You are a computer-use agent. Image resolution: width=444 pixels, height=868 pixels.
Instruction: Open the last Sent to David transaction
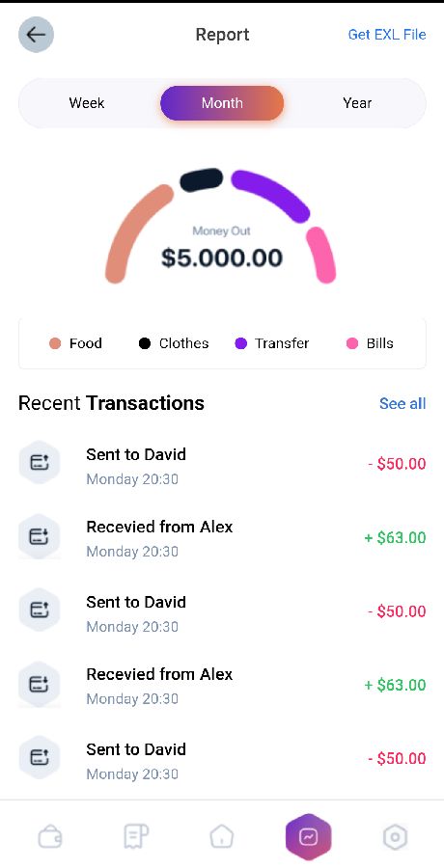click(222, 758)
